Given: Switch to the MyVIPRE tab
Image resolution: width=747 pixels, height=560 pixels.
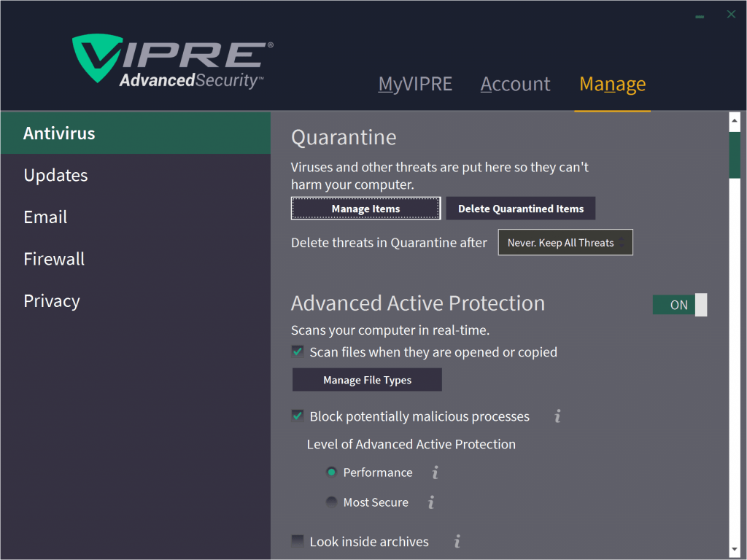Looking at the screenshot, I should click(415, 85).
